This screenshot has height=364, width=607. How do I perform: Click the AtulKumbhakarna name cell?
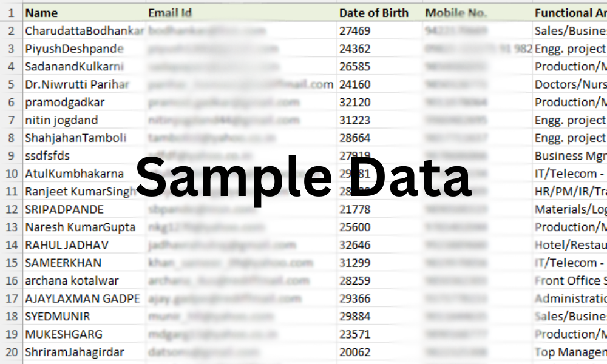coord(84,174)
